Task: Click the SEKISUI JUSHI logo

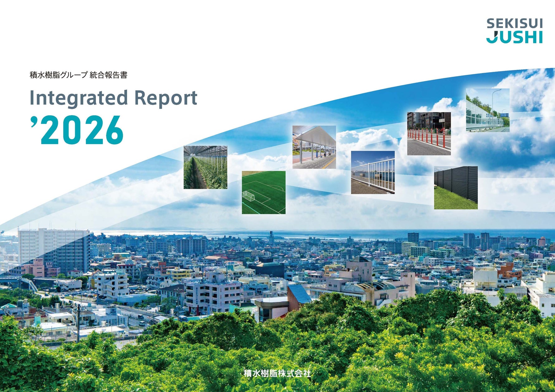Action: 515,31
